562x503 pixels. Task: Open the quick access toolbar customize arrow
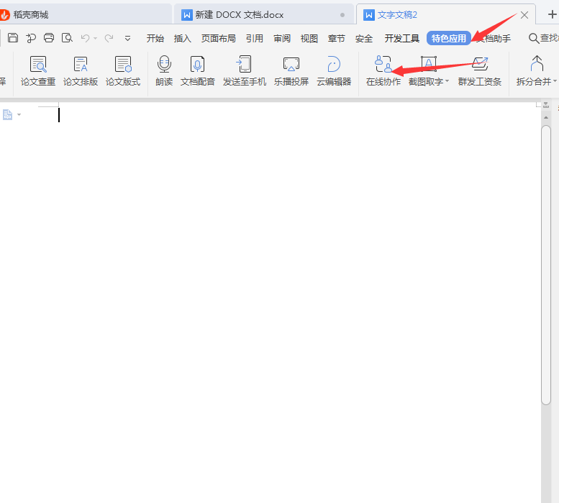pos(127,38)
